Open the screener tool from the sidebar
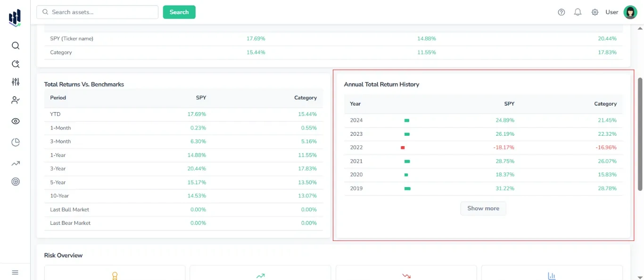The height and width of the screenshot is (280, 644). click(15, 64)
